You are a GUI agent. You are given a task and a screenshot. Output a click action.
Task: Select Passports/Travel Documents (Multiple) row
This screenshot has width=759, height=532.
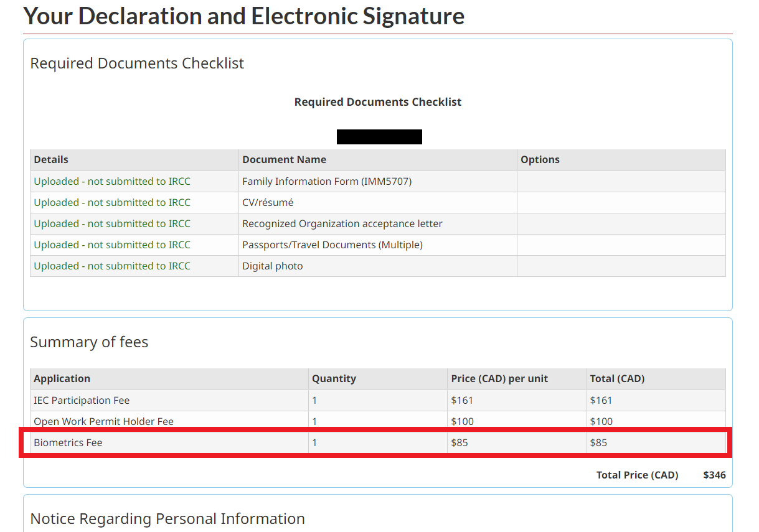[332, 245]
